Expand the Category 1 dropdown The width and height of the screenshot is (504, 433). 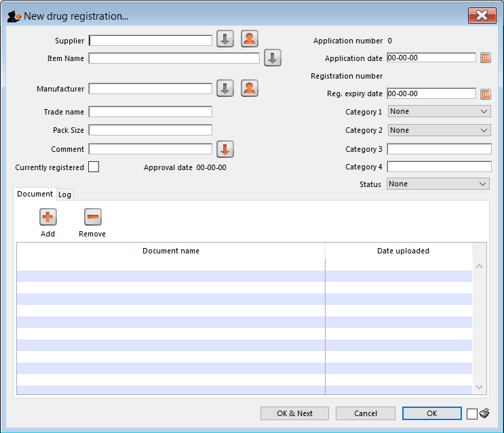[x=438, y=112]
